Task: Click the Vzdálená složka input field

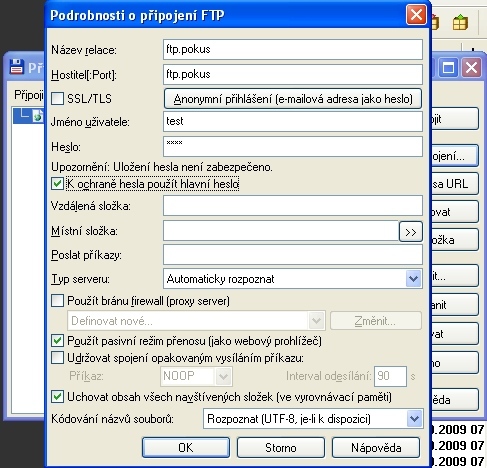Action: 293,206
